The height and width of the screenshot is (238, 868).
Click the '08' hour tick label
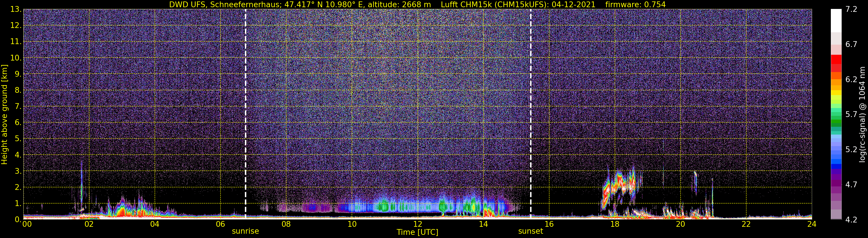point(286,224)
